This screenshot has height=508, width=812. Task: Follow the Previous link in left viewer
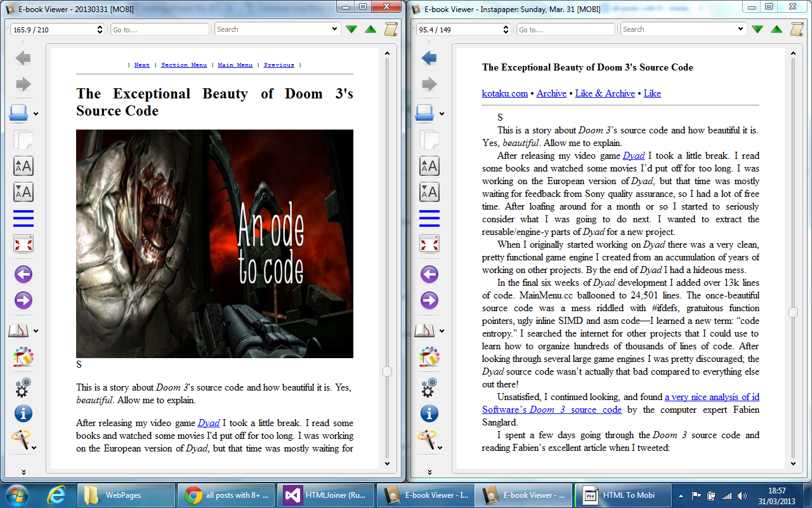point(279,65)
